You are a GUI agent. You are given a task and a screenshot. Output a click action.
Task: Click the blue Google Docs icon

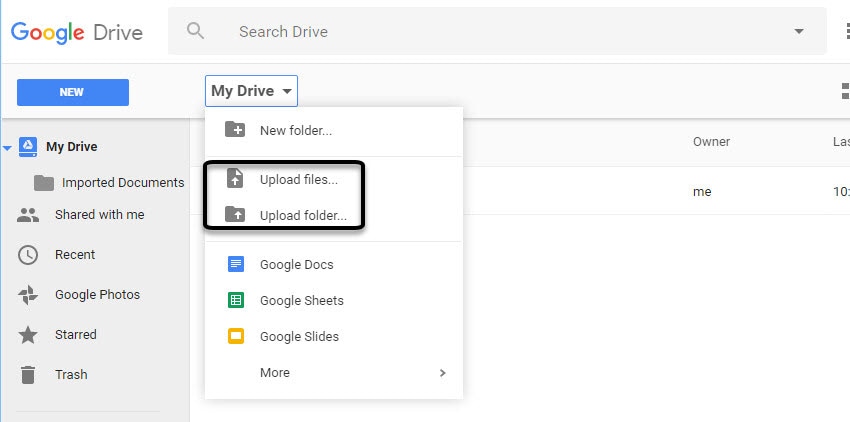coord(236,264)
